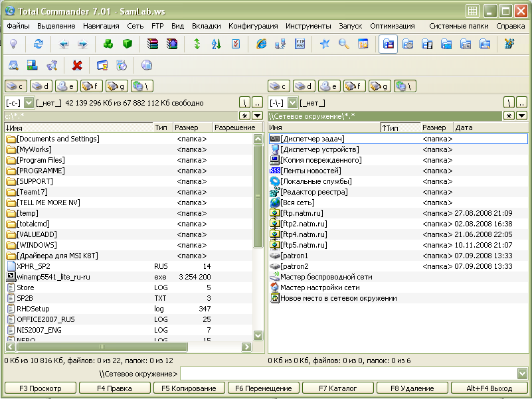532x399 pixels.
Task: Sort right panel by Дата column
Action: (491, 127)
